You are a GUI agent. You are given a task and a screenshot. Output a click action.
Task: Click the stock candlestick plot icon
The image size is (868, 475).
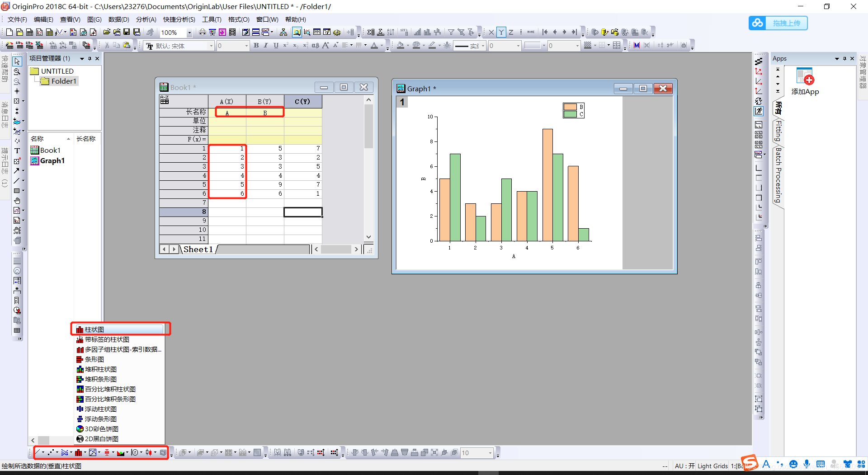(149, 452)
